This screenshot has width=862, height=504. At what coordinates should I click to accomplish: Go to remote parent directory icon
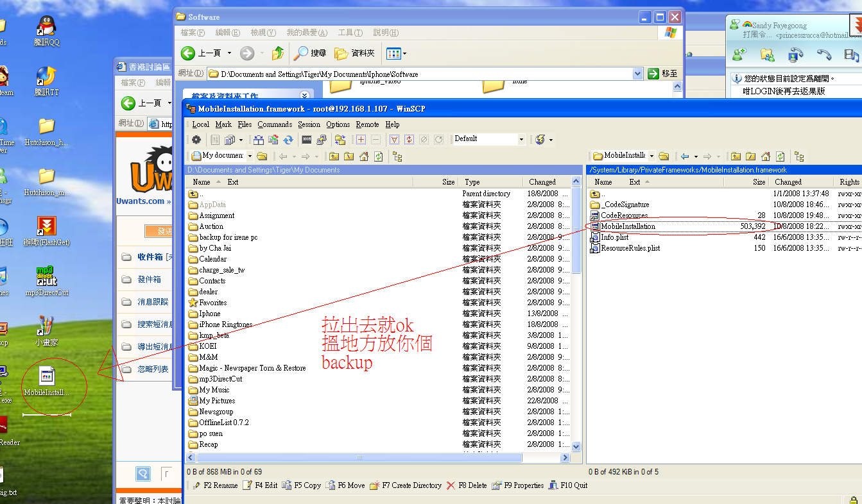pyautogui.click(x=735, y=156)
